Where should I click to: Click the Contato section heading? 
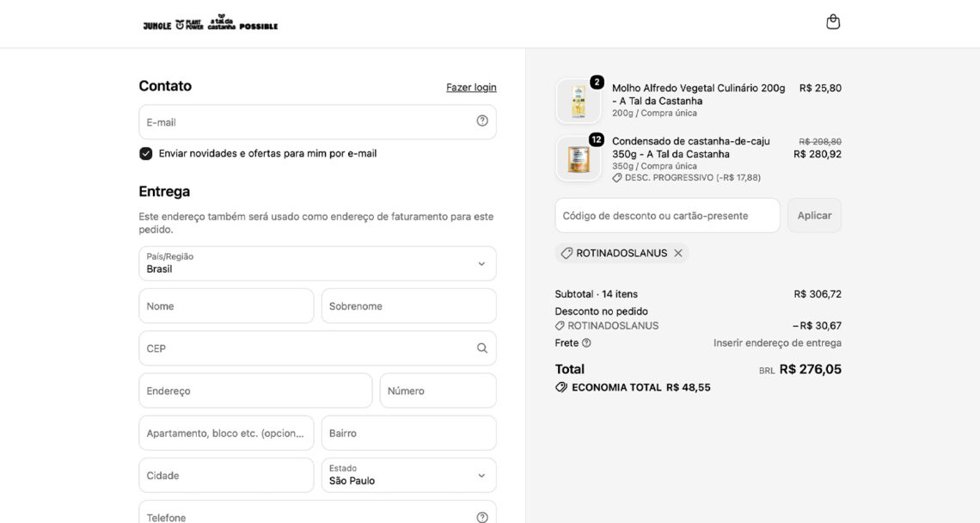pyautogui.click(x=165, y=86)
